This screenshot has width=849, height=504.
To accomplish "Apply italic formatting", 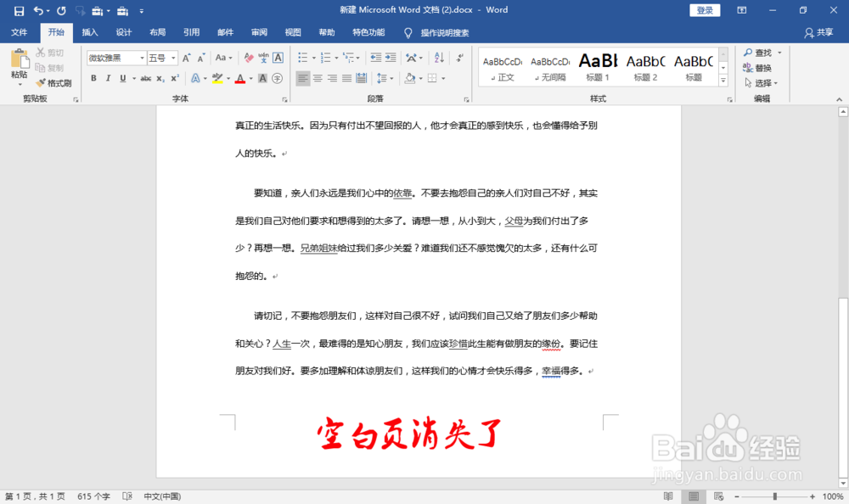I will pyautogui.click(x=108, y=77).
